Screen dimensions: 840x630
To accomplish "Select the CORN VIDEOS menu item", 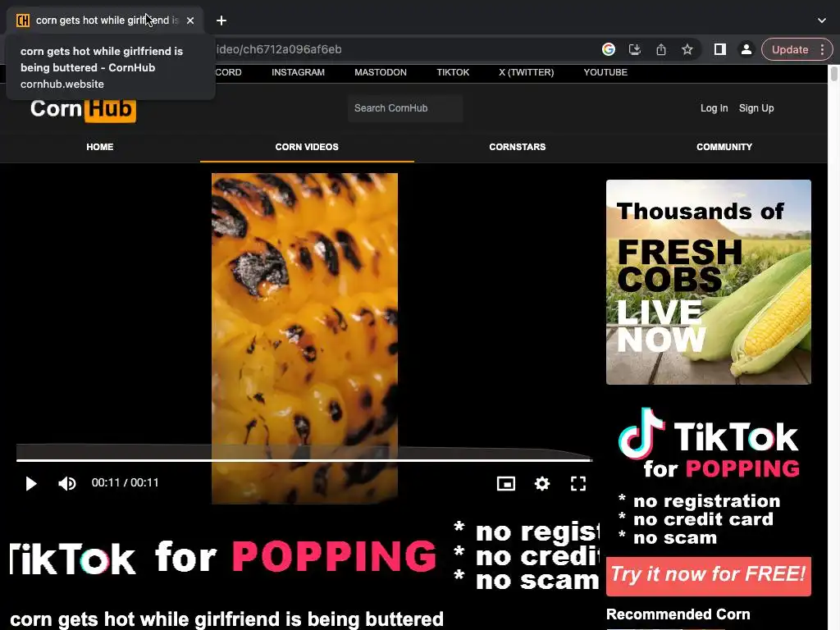I will tap(307, 147).
